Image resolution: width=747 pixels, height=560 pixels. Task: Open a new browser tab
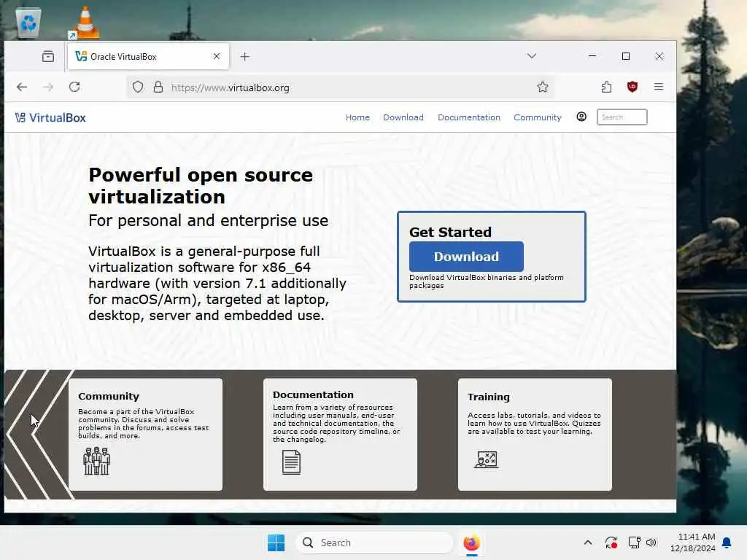coord(245,57)
